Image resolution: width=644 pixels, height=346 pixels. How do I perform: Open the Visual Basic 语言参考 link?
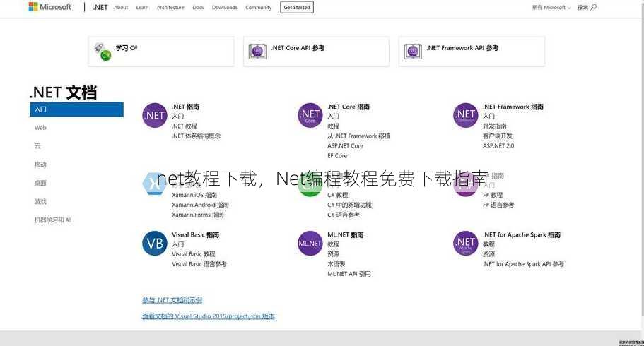tap(199, 264)
